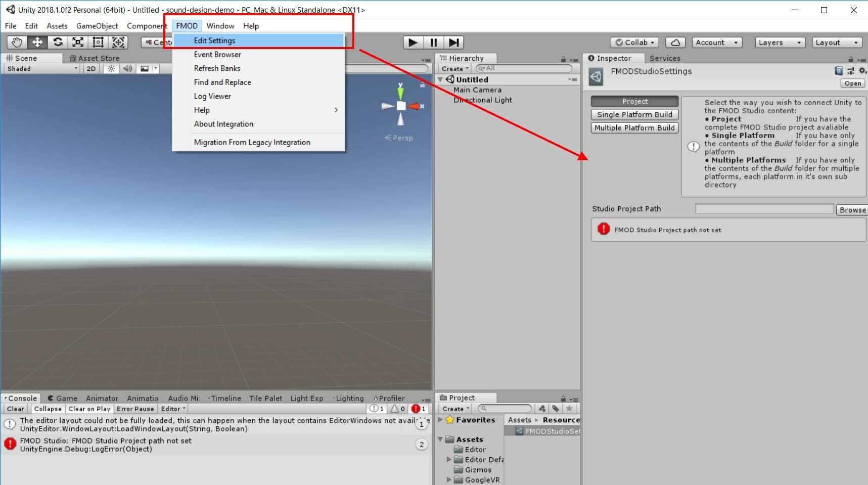Select the Scale tool
Screen dimensions: 868x485
pos(78,42)
